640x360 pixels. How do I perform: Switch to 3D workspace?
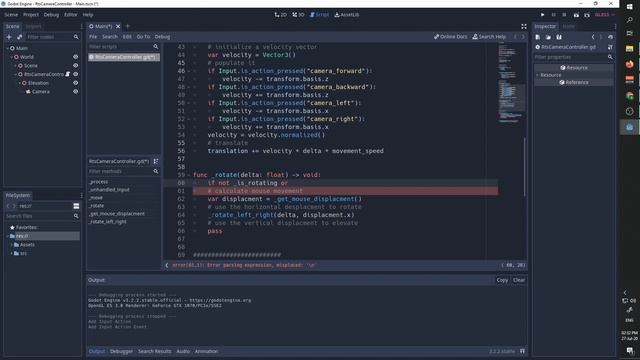[x=298, y=15]
